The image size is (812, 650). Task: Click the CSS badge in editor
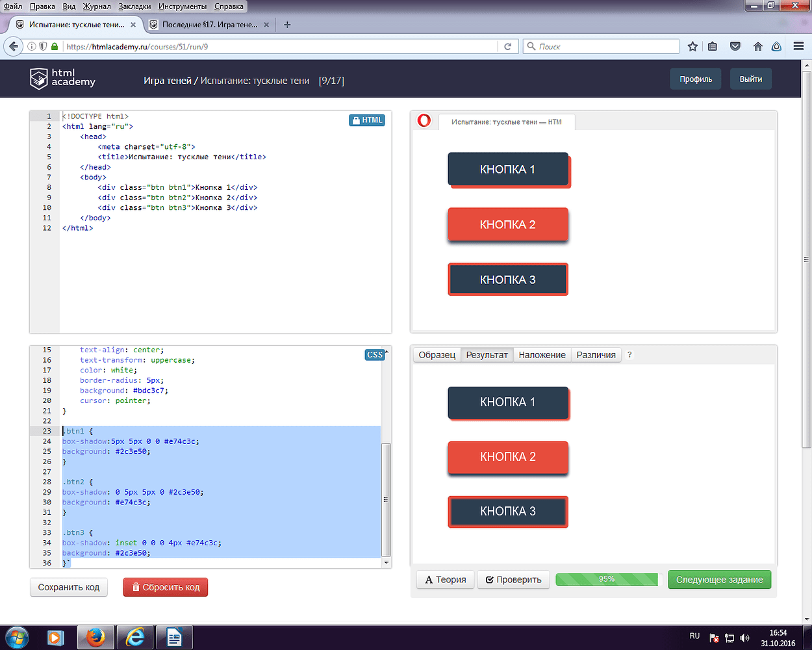pos(375,355)
